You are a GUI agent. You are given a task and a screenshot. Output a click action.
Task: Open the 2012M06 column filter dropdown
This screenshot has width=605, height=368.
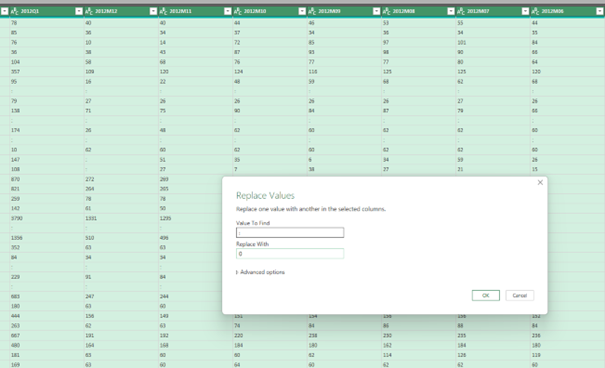[600, 11]
